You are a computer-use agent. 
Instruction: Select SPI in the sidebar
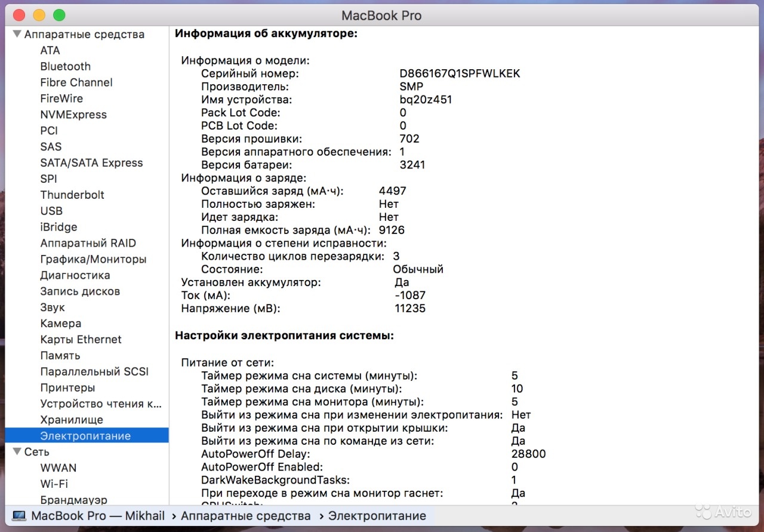click(x=48, y=179)
